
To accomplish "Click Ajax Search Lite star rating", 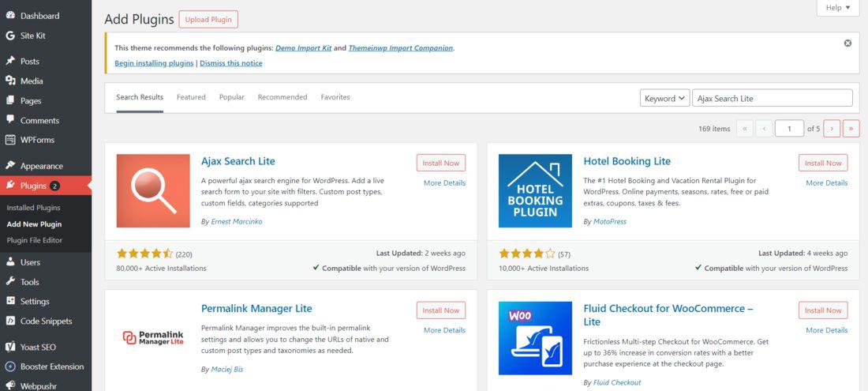I will point(144,254).
